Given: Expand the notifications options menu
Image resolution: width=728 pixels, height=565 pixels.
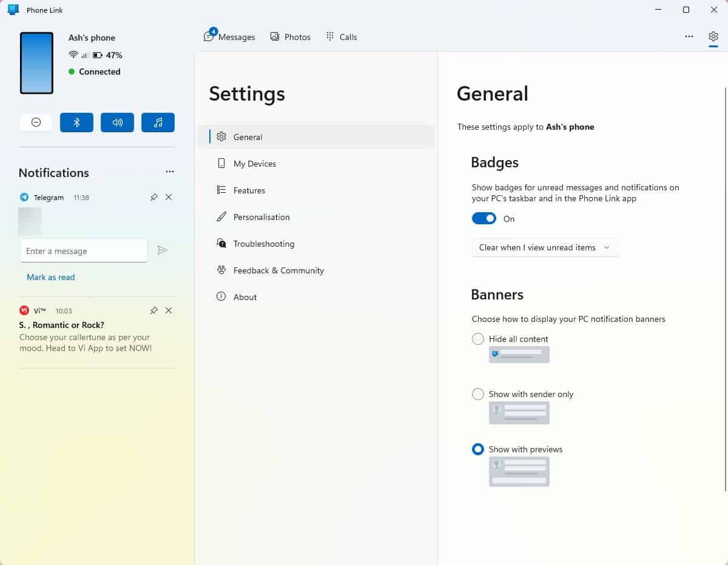Looking at the screenshot, I should [170, 172].
